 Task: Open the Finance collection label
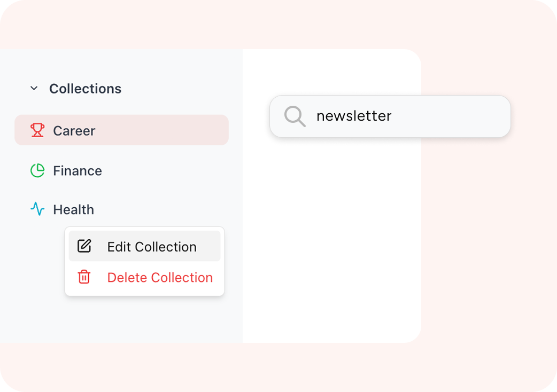[x=77, y=171]
